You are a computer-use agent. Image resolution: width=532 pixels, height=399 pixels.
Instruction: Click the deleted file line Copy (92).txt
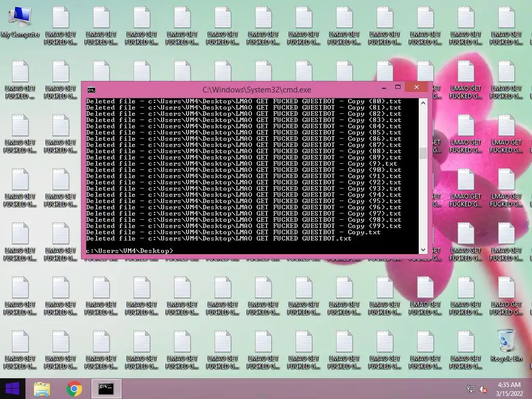[x=244, y=182]
